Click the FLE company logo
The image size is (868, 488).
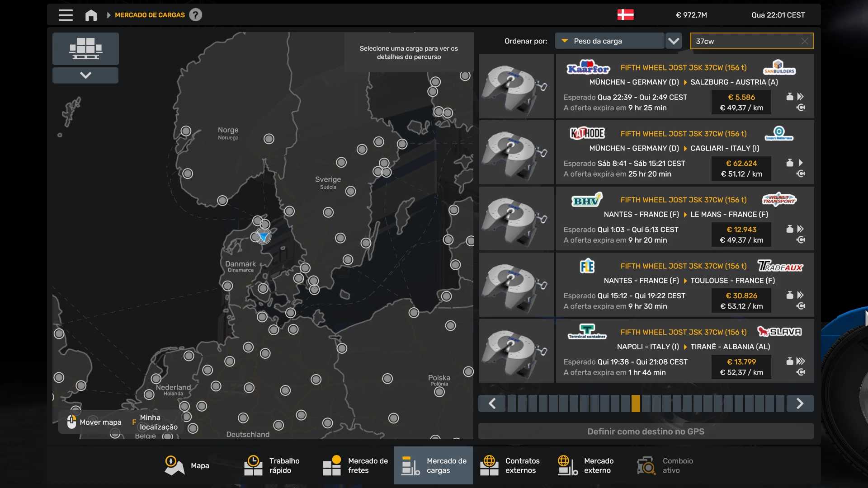587,266
